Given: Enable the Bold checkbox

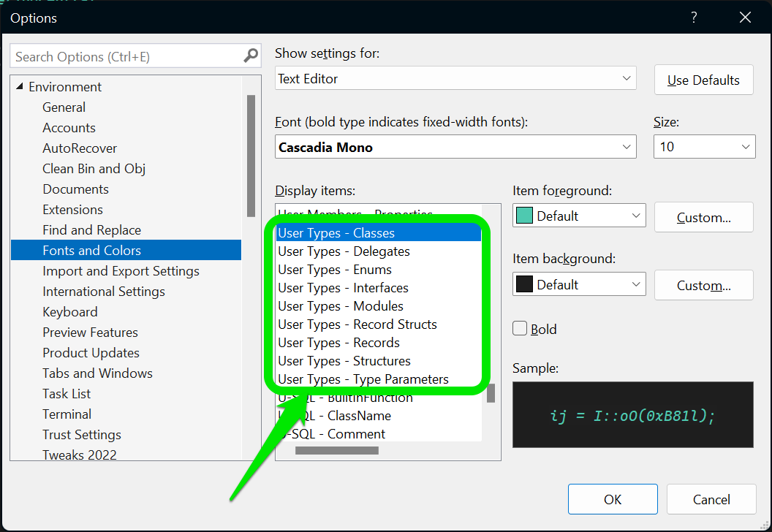Looking at the screenshot, I should pyautogui.click(x=520, y=329).
